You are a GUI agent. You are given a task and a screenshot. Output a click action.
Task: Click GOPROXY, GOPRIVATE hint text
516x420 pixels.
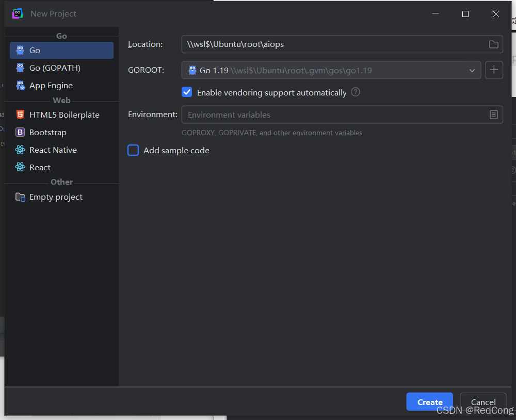click(x=272, y=133)
